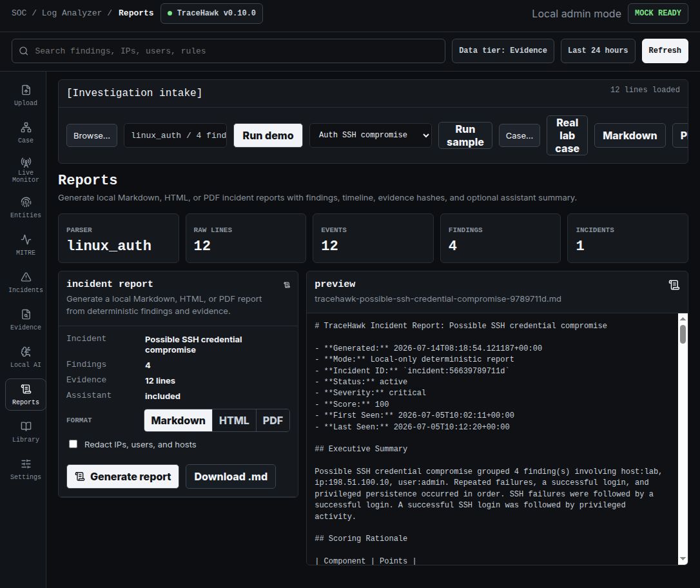Click the Case... button
The height and width of the screenshot is (588, 700).
(x=519, y=135)
